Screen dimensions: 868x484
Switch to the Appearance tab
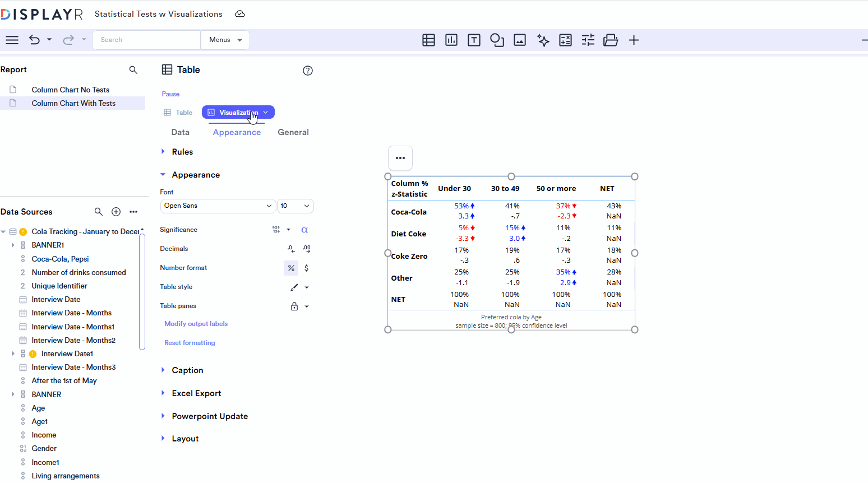pyautogui.click(x=237, y=132)
